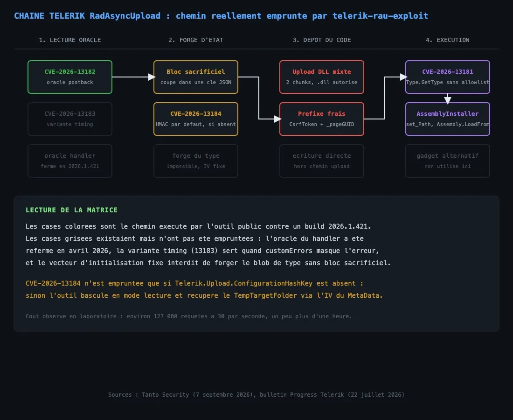Viewport: 513px width, 420px height.
Task: Click the 'Cout observe en laboratoire' note
Action: pos(189,316)
